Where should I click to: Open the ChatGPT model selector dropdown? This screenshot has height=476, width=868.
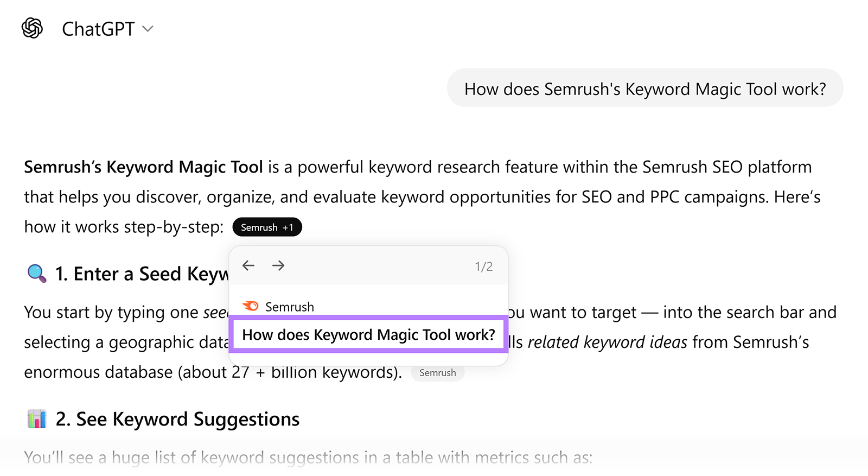(148, 29)
